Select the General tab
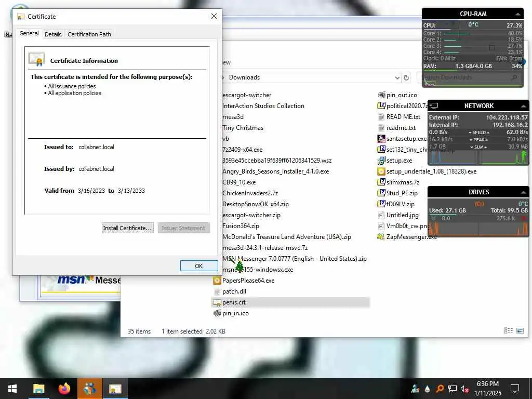Viewport: 532px width, 399px height. coord(29,34)
